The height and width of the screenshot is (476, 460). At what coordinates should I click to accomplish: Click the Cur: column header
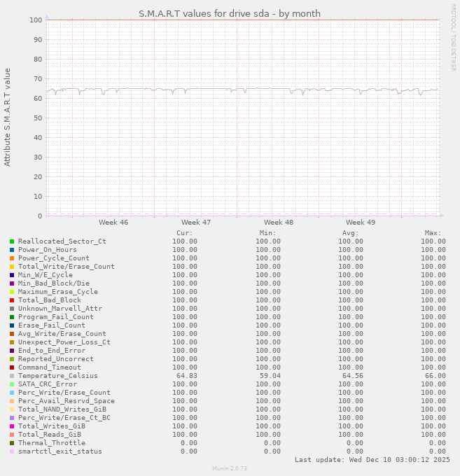click(184, 233)
